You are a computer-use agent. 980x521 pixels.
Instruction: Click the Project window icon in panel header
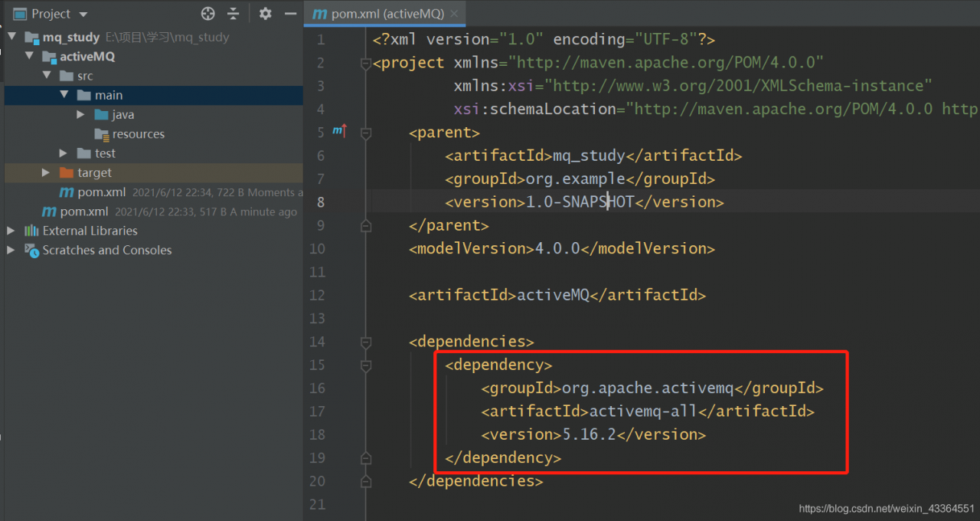19,14
